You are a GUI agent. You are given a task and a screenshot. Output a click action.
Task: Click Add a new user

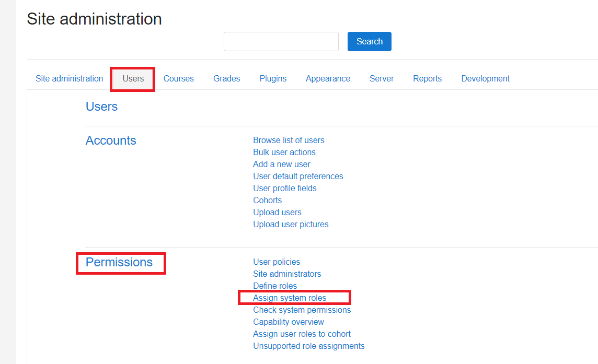coord(282,164)
